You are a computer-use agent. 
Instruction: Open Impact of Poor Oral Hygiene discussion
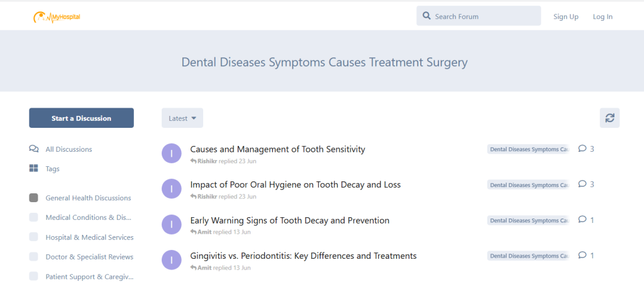pos(296,185)
